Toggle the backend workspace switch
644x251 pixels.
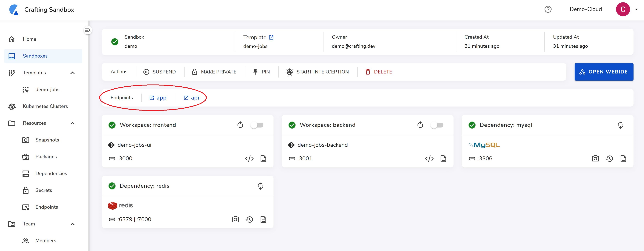(437, 125)
